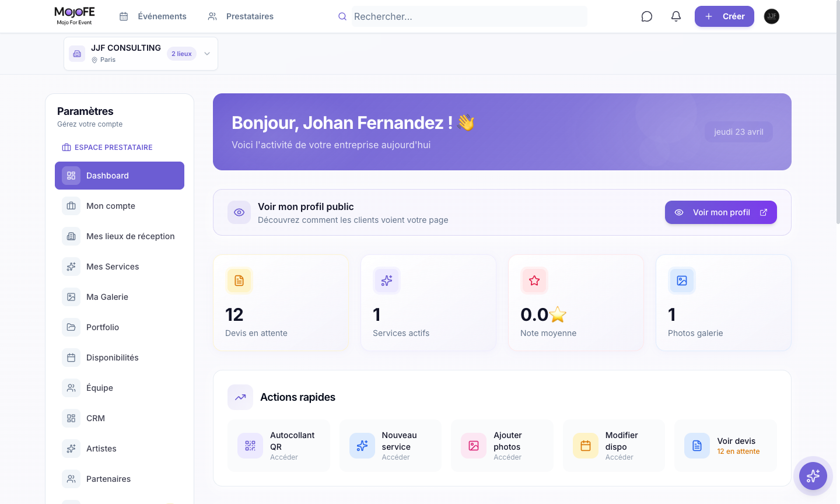Viewport: 840px width, 504px height.
Task: Expand the JJF CONSULTING company selector chevron
Action: [207, 54]
